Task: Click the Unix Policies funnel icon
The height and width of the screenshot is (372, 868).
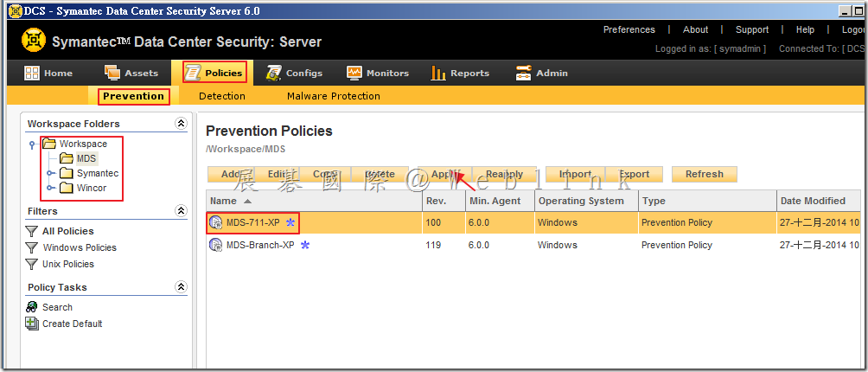Action: point(32,264)
